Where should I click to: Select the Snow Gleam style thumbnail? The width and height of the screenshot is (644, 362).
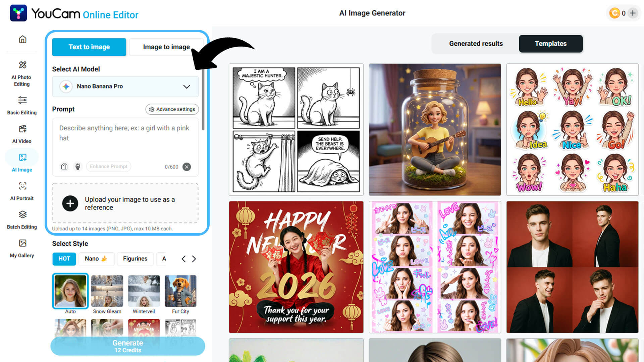tap(107, 291)
